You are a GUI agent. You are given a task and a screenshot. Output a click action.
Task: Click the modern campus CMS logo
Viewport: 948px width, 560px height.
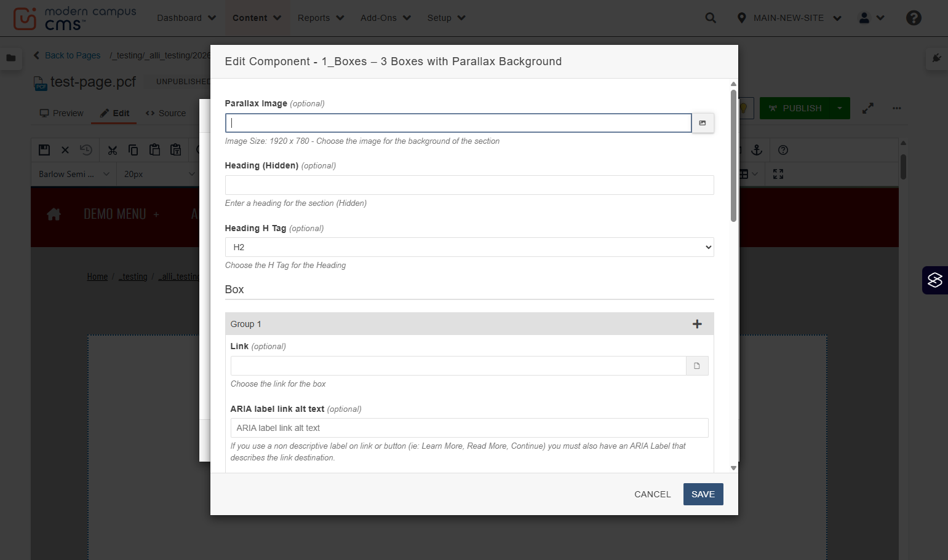75,18
